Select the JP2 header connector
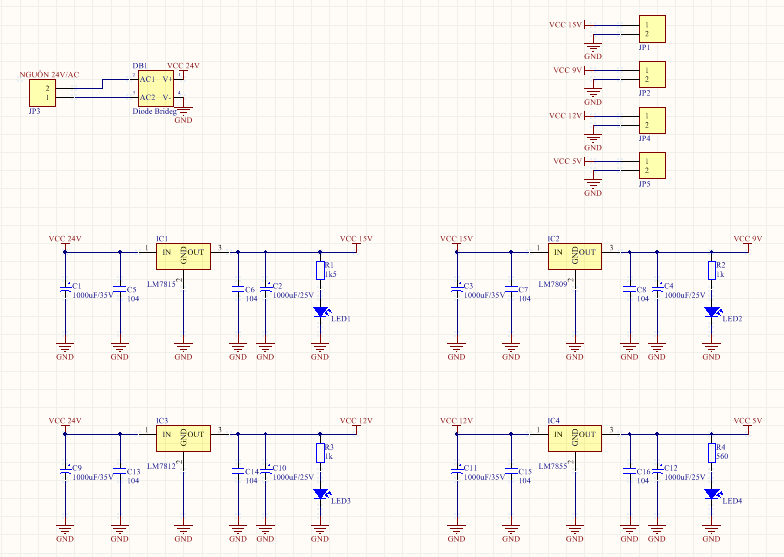The image size is (784, 557). 652,74
